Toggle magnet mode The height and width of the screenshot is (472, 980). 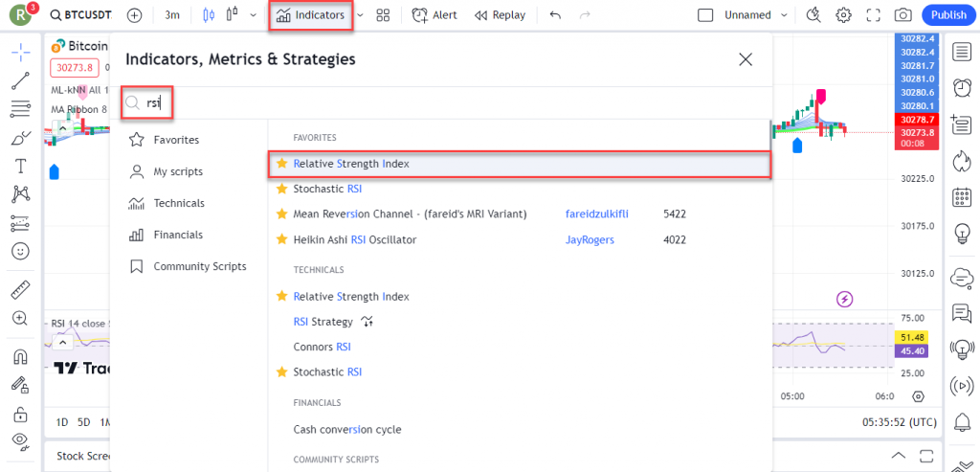pyautogui.click(x=21, y=356)
